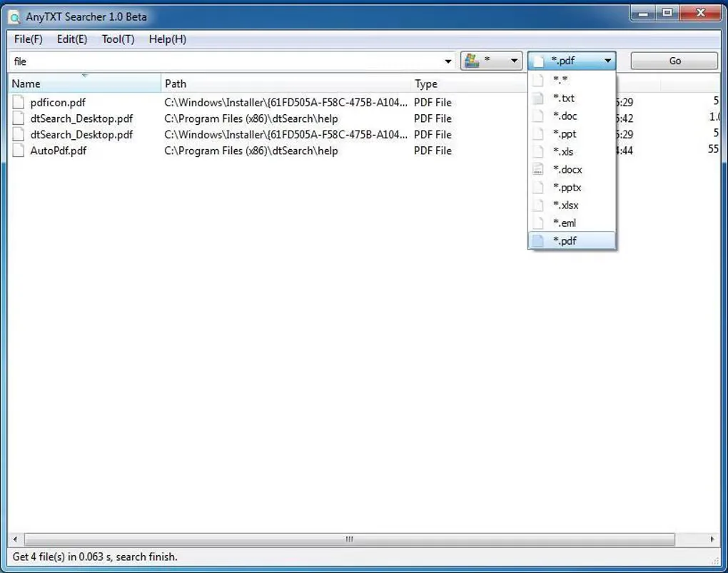The image size is (728, 573).
Task: Open the Edit(E) menu
Action: tap(72, 39)
